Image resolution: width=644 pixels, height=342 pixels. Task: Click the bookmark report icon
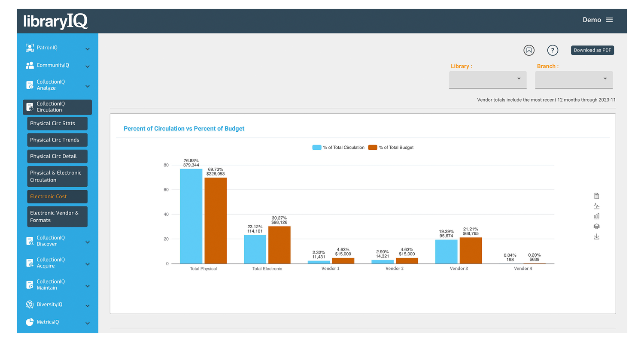529,50
